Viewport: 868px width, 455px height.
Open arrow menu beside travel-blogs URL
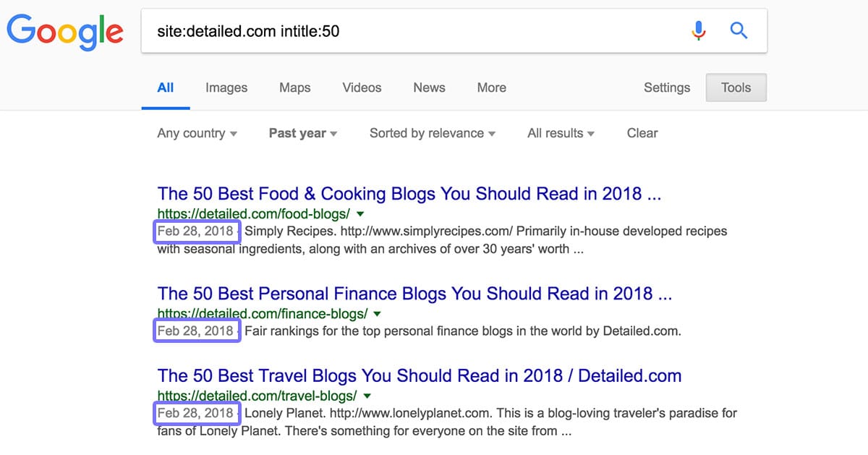[x=367, y=396]
